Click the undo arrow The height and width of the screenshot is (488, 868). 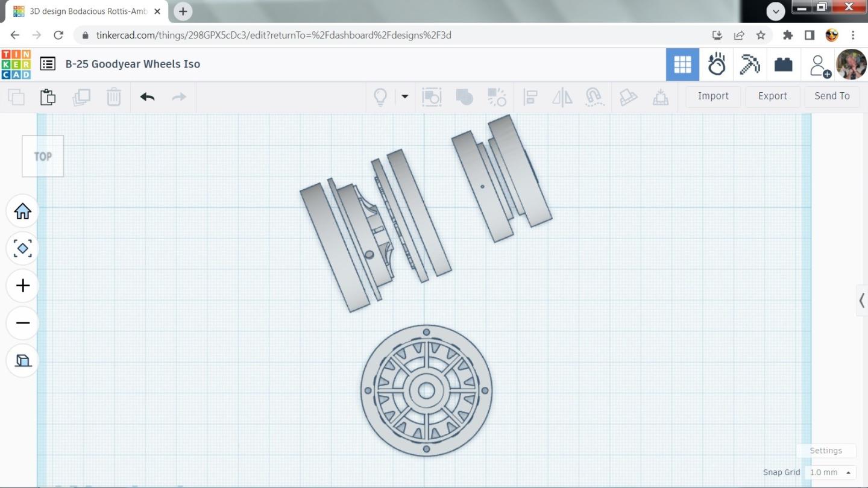pos(147,96)
